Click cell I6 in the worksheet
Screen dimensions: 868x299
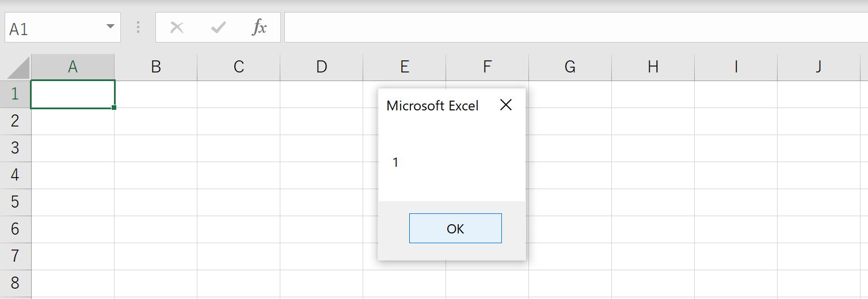pos(736,229)
